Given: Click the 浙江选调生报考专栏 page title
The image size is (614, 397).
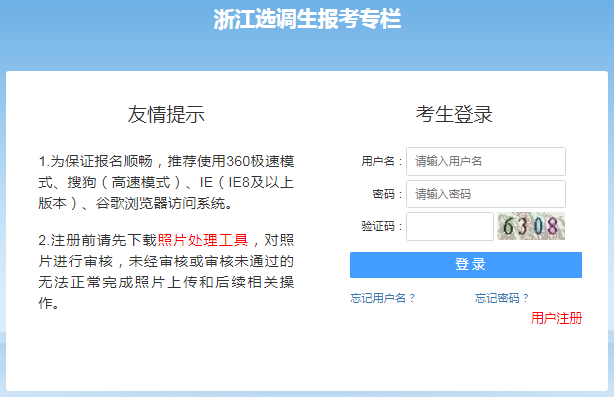Looking at the screenshot, I should (x=307, y=19).
